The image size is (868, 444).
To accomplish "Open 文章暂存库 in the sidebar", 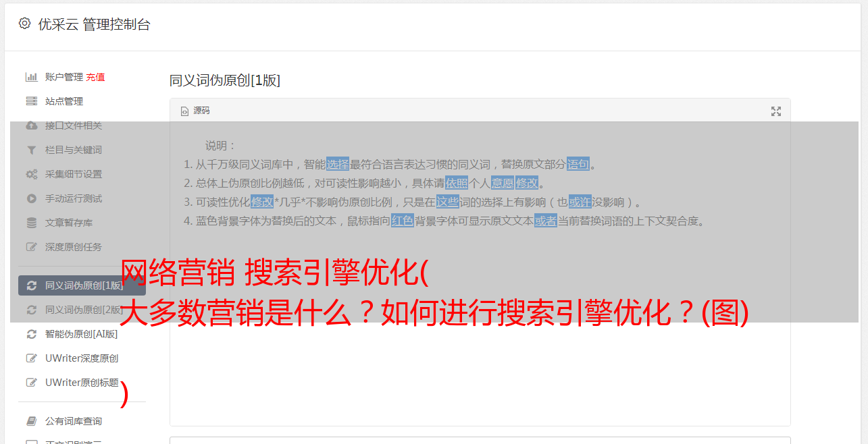I will tap(69, 223).
